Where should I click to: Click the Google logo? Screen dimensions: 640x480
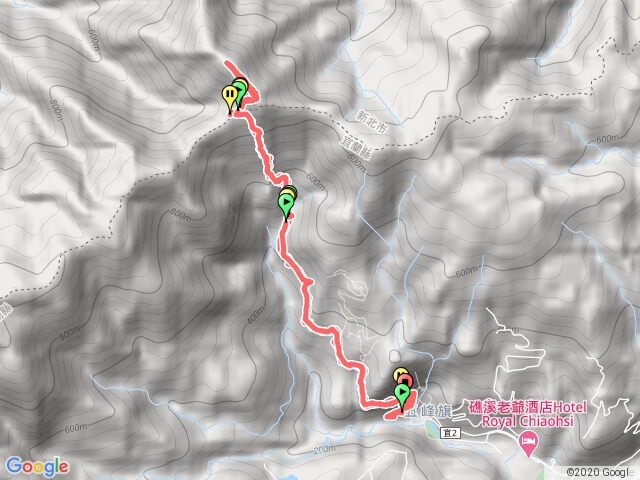click(37, 467)
